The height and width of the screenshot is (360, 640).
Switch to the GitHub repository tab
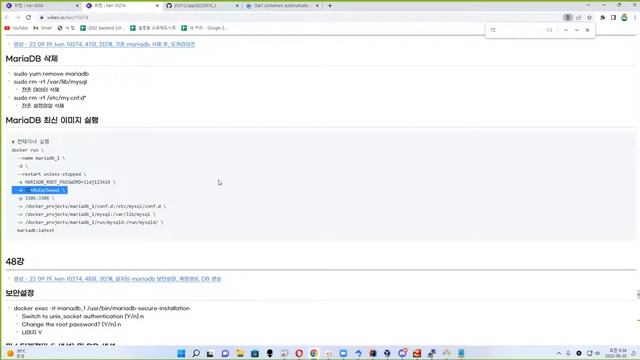202,6
